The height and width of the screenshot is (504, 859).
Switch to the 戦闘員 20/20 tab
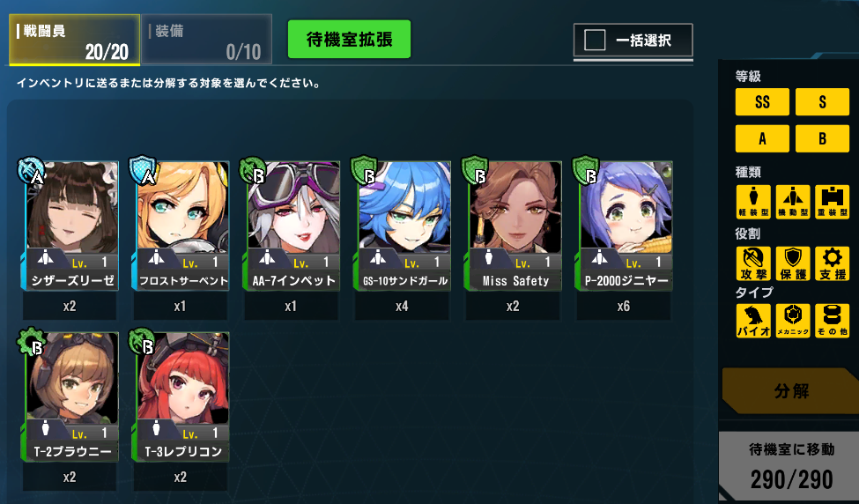(x=75, y=40)
